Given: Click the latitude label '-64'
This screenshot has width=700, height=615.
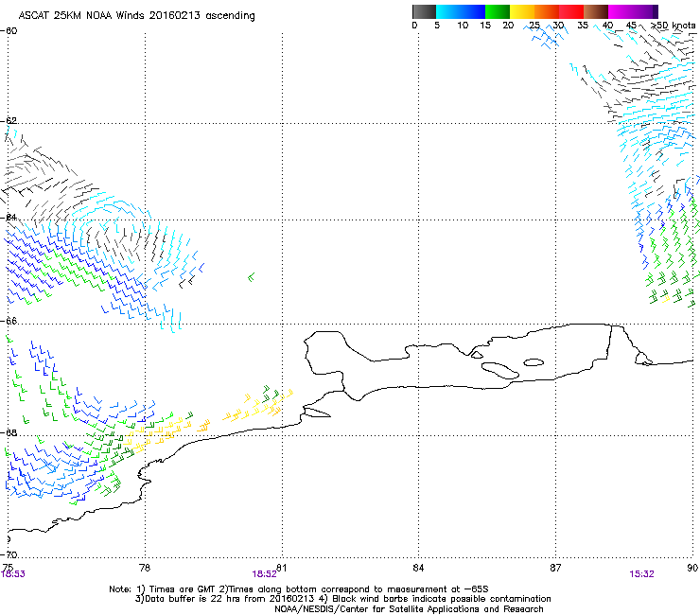Looking at the screenshot, I should [9, 217].
